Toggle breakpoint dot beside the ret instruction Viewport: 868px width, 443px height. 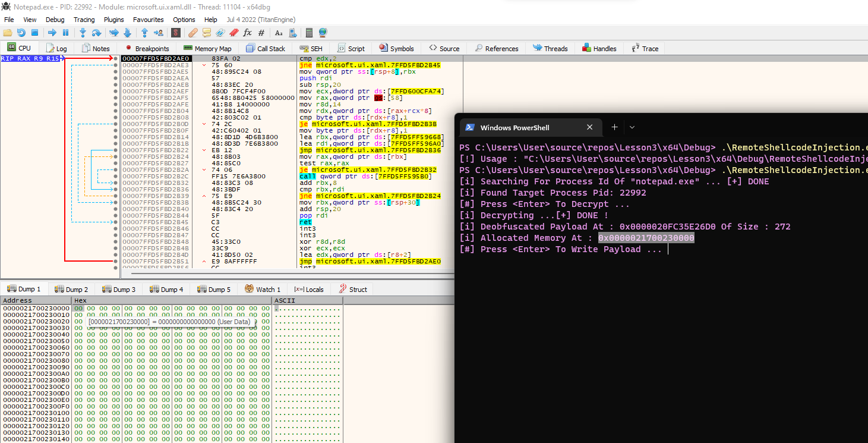pyautogui.click(x=116, y=222)
